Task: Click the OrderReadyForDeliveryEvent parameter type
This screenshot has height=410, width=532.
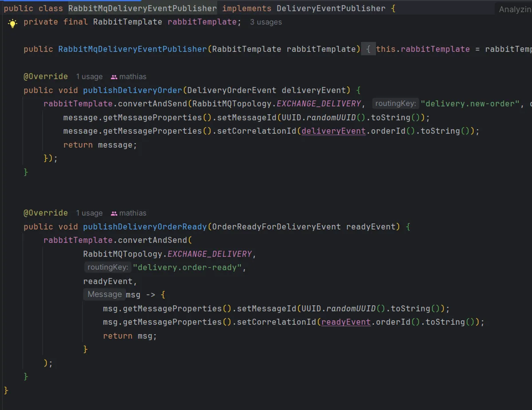Action: 276,227
